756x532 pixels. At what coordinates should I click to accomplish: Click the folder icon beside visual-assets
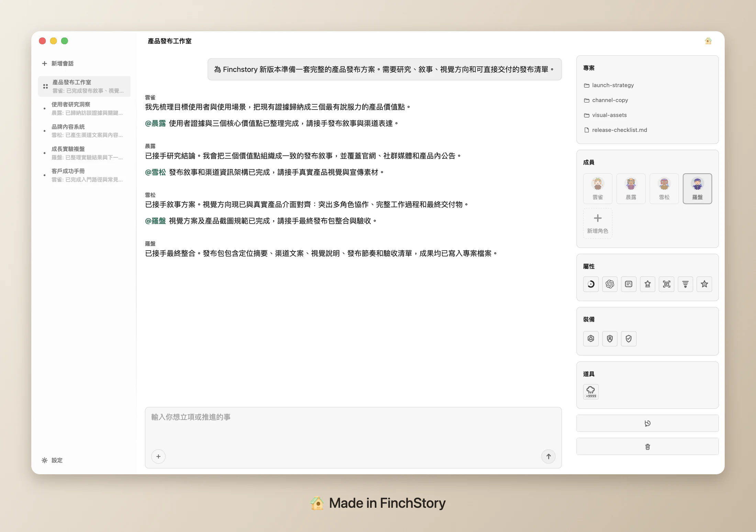[x=587, y=115]
